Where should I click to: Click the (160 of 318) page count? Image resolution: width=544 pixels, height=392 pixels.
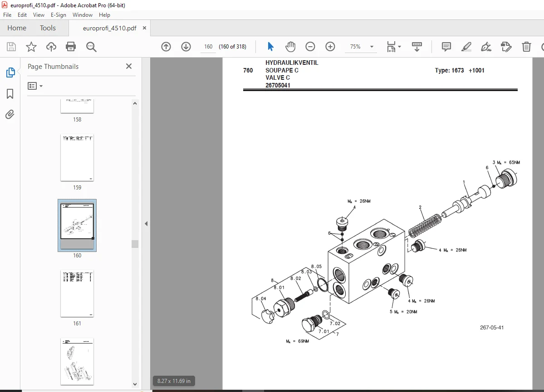(x=232, y=46)
